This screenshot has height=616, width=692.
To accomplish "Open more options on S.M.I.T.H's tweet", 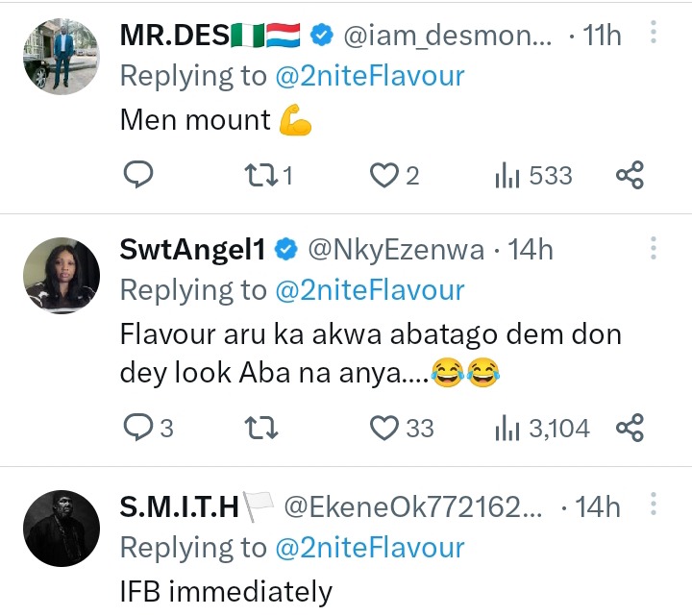I will click(x=654, y=506).
